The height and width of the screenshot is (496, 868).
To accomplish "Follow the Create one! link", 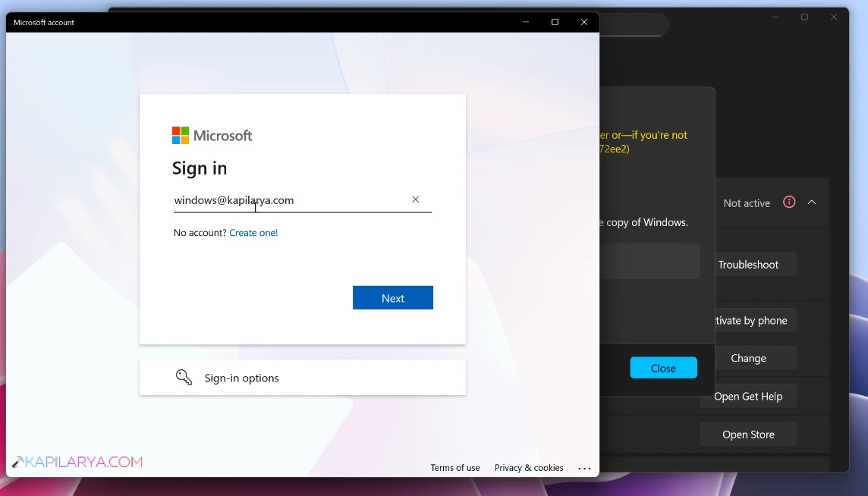I will coord(253,232).
